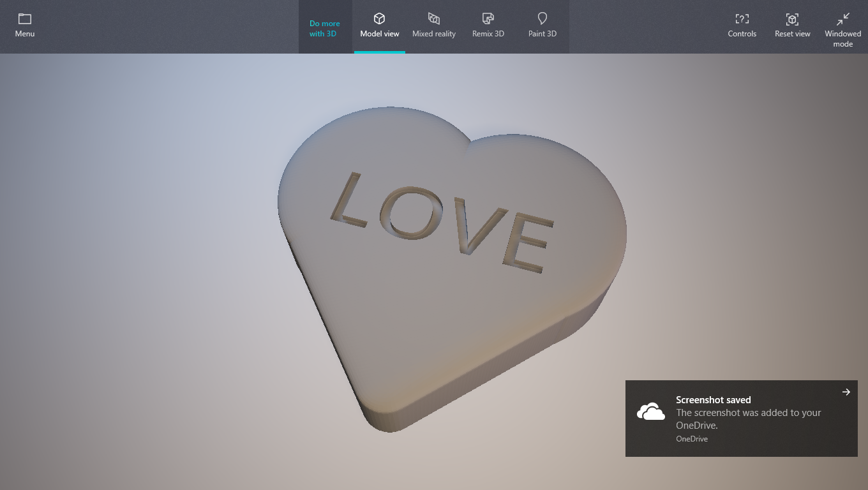Image resolution: width=868 pixels, height=490 pixels.
Task: Switch to the Model view tab
Action: [x=380, y=26]
